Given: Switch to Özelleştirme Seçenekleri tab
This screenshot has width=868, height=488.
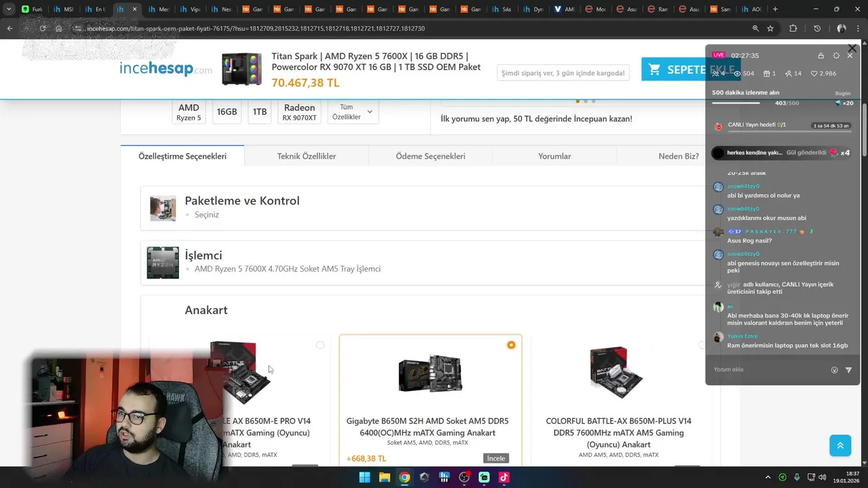Looking at the screenshot, I should [x=182, y=156].
